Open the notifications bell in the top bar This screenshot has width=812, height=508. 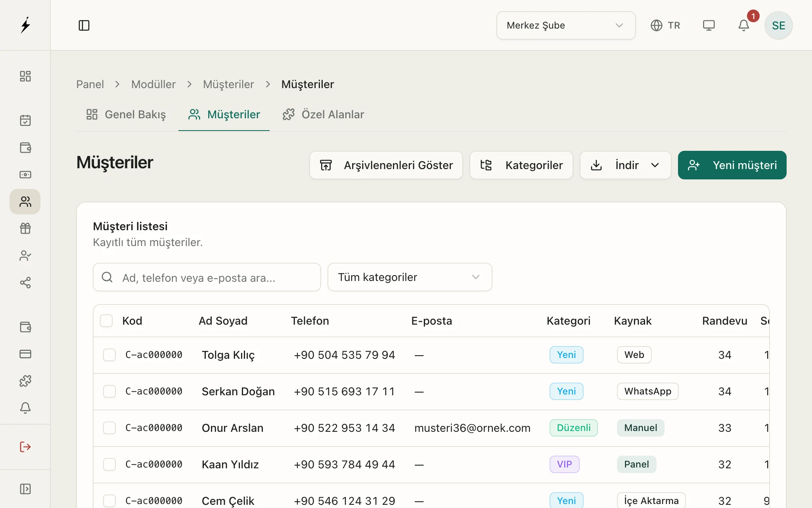point(743,25)
